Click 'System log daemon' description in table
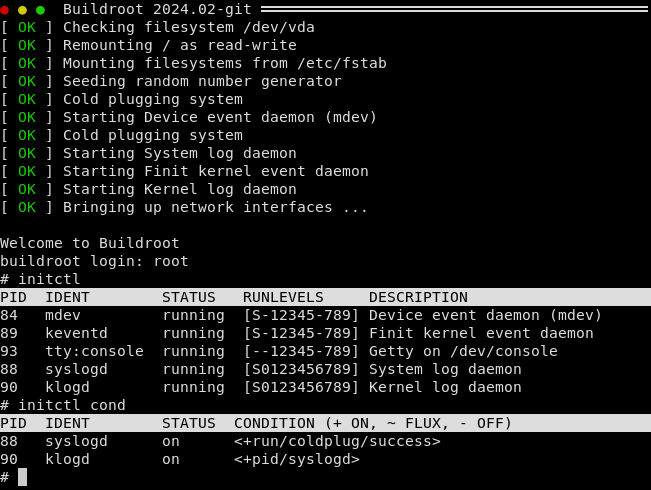Image resolution: width=651 pixels, height=490 pixels. coord(445,369)
